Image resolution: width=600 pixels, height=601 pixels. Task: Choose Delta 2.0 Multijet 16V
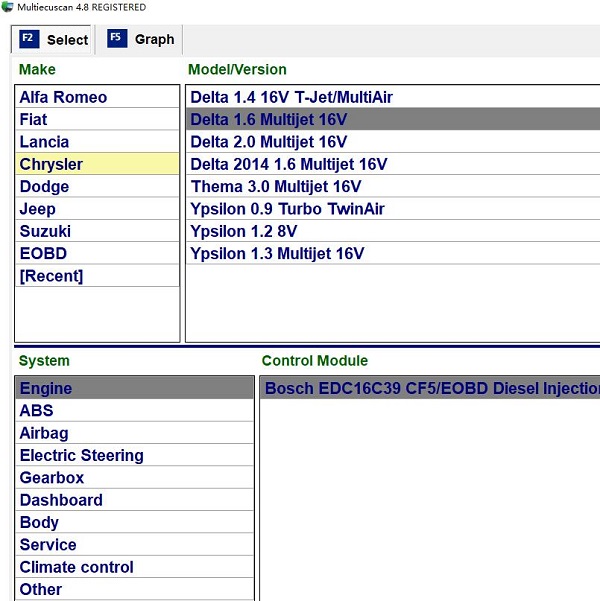click(393, 141)
